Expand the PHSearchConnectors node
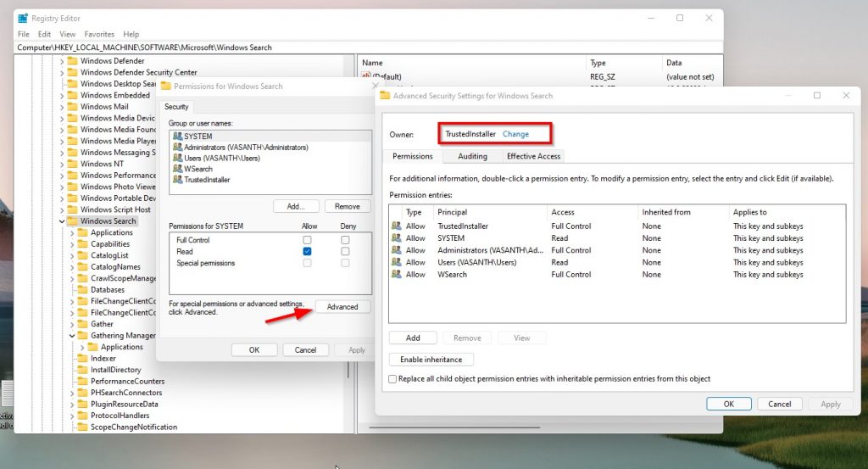 click(72, 394)
